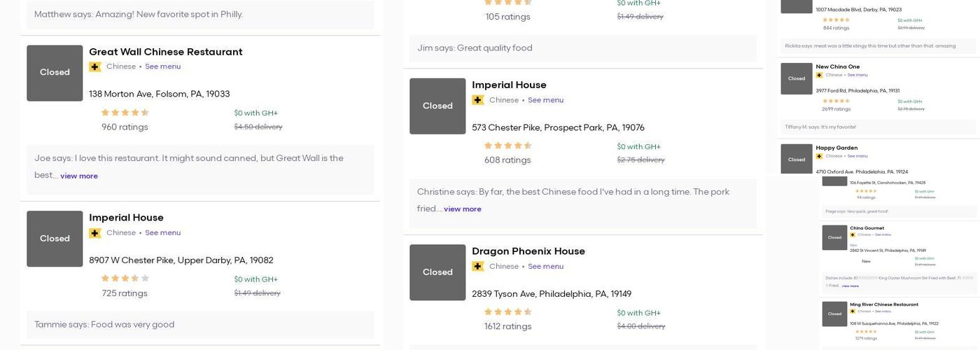980x350 pixels.
Task: Click the Closed thumbnail for Happy Garden
Action: (x=797, y=159)
